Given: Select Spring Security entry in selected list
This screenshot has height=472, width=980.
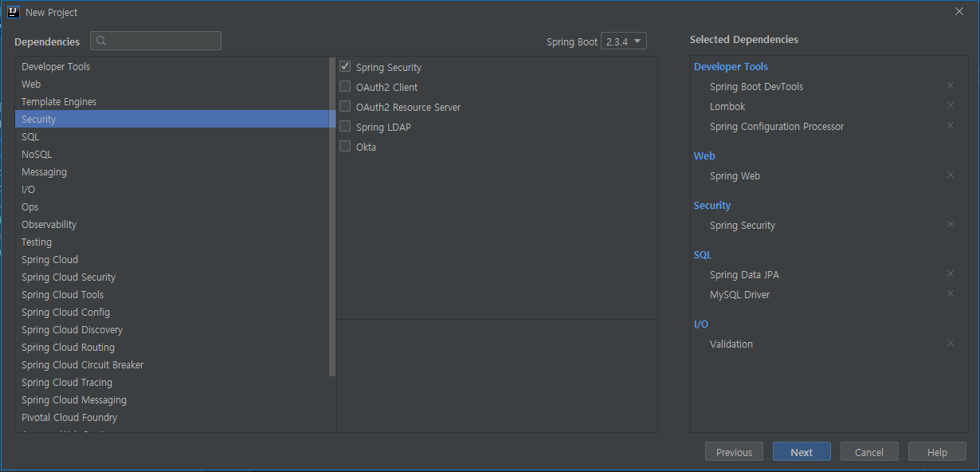Looking at the screenshot, I should point(743,226).
